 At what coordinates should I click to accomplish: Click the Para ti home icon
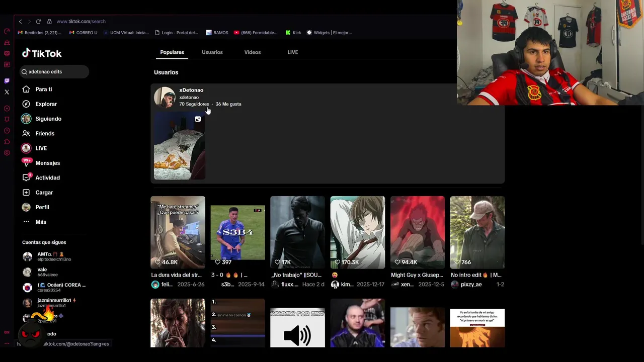point(26,89)
